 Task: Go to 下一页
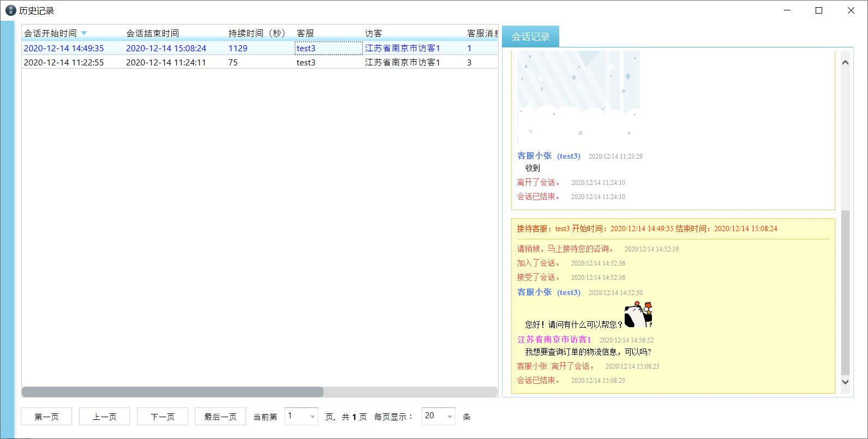[163, 417]
